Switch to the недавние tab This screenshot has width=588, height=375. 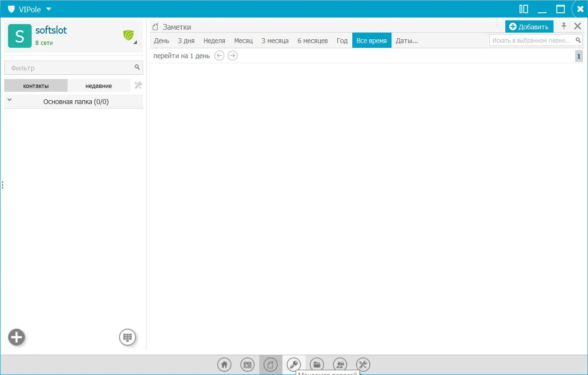click(x=99, y=86)
